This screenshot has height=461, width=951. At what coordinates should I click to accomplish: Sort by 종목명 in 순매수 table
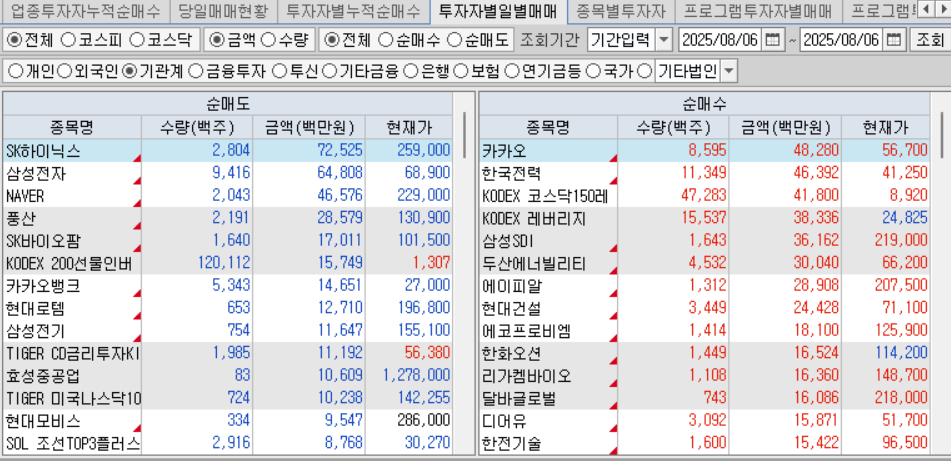[x=548, y=127]
